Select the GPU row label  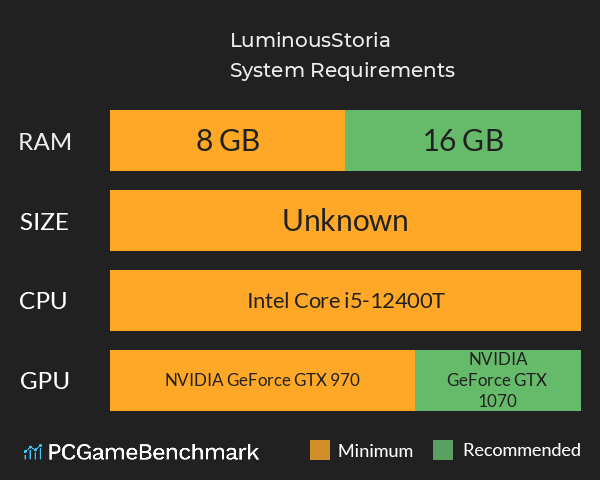45,380
